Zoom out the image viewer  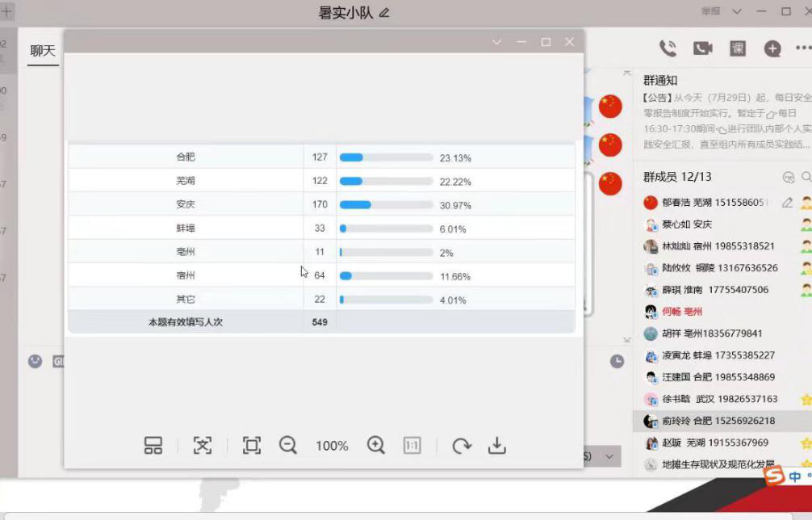pyautogui.click(x=288, y=445)
